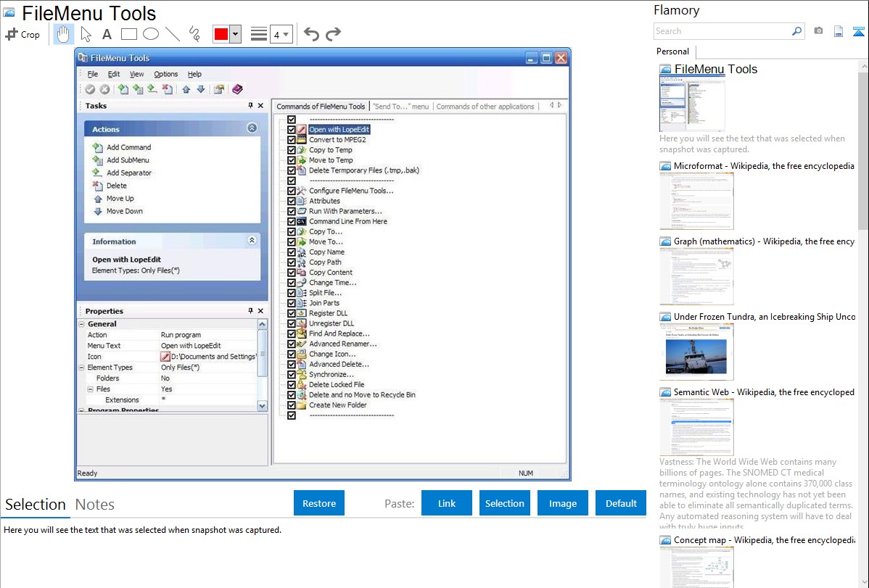Select the text annotation tool

pyautogui.click(x=107, y=34)
